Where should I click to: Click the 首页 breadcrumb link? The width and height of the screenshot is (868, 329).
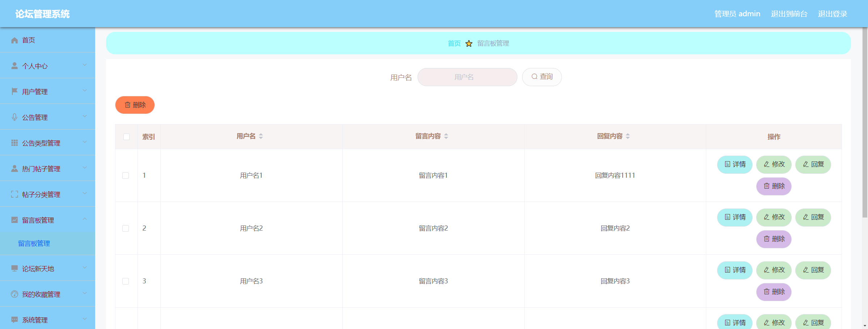[x=454, y=43]
